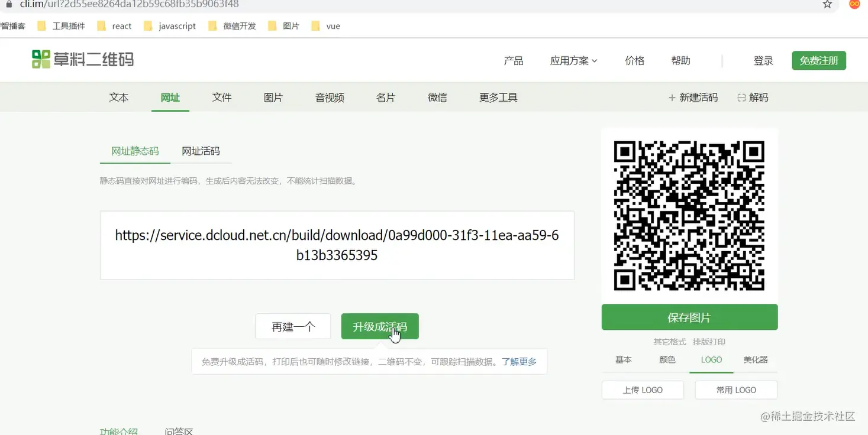This screenshot has height=435, width=868.
Task: Click 上传 LOGO button
Action: pyautogui.click(x=643, y=390)
